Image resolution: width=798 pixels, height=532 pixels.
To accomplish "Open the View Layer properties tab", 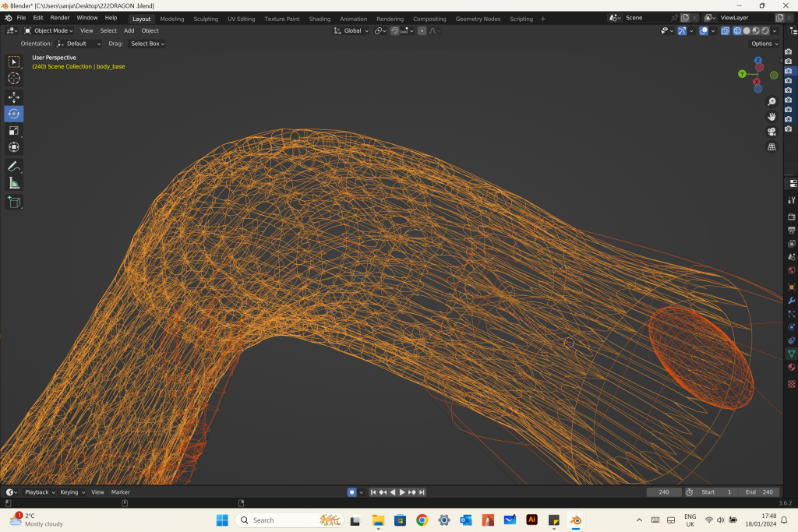I will pos(792,244).
